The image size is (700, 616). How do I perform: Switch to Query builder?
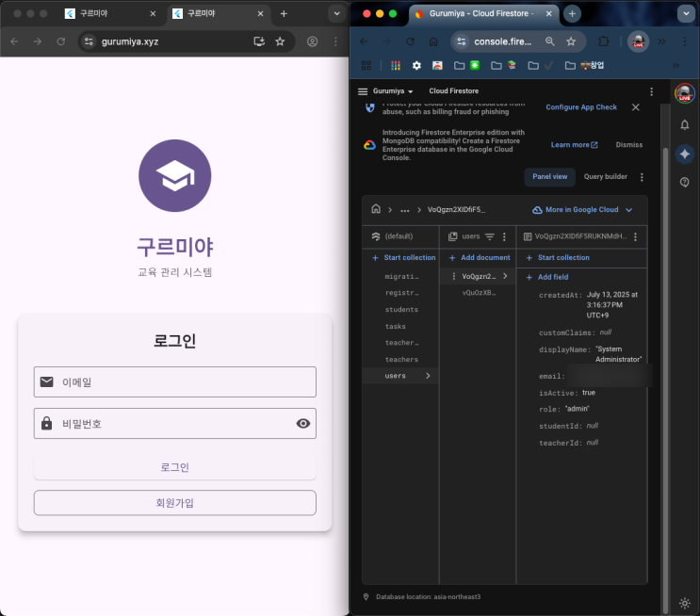point(606,177)
